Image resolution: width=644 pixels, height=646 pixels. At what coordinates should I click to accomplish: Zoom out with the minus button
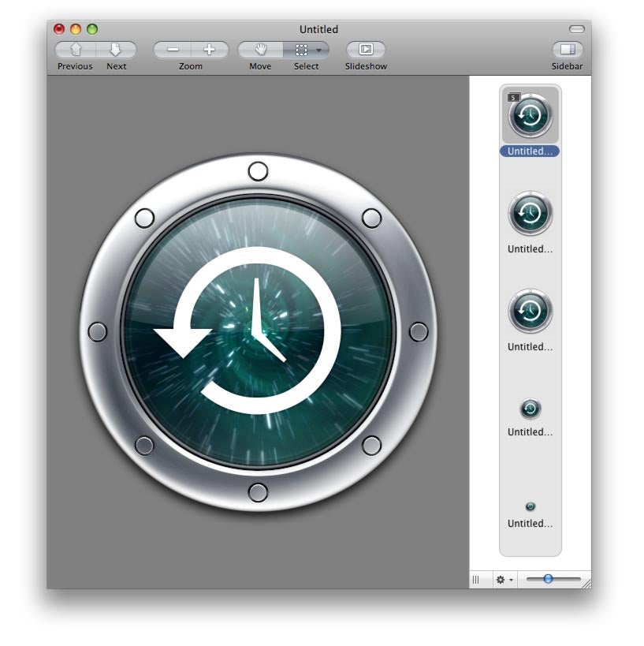pos(173,50)
